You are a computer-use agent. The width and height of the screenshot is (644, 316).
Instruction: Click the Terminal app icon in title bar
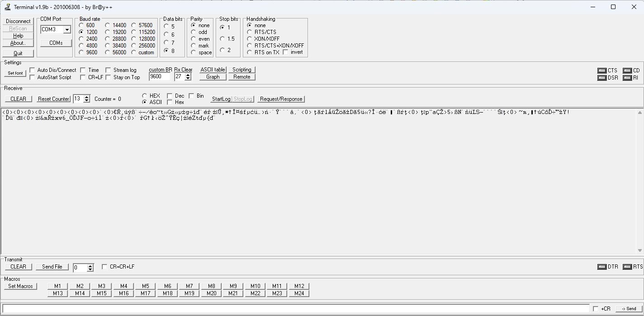click(x=7, y=7)
